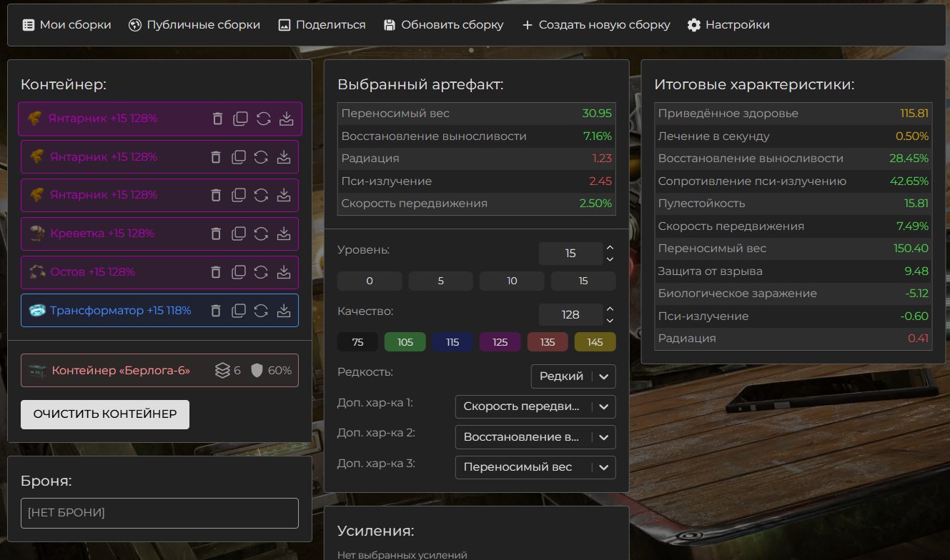Click the Качество input field showing 128
This screenshot has height=560, width=950.
click(570, 314)
